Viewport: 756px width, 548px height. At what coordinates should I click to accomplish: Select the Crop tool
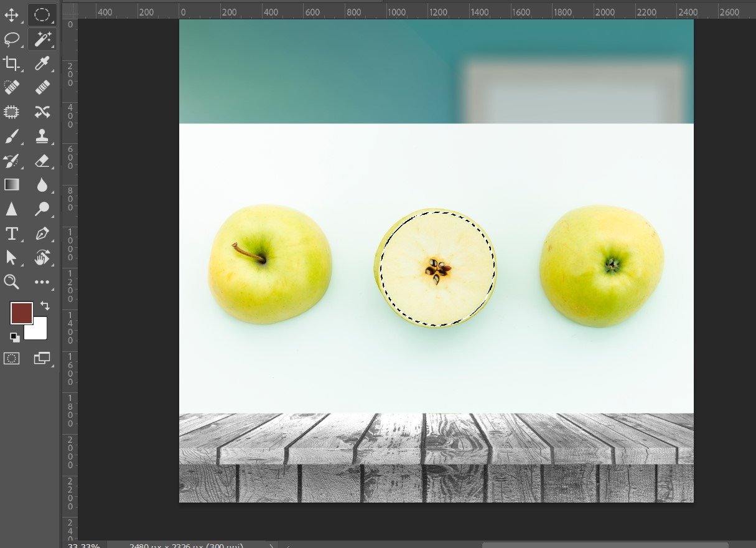pyautogui.click(x=12, y=63)
